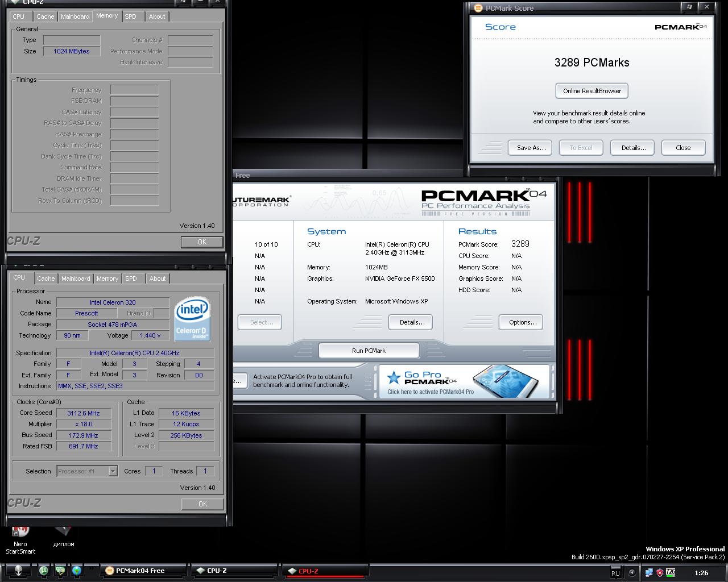Close the PCMark Score dialog via Close button
This screenshot has width=728, height=582.
pos(683,148)
